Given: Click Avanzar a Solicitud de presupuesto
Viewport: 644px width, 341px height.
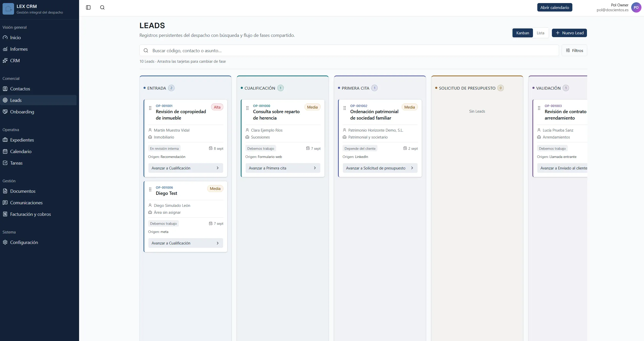Looking at the screenshot, I should (380, 168).
